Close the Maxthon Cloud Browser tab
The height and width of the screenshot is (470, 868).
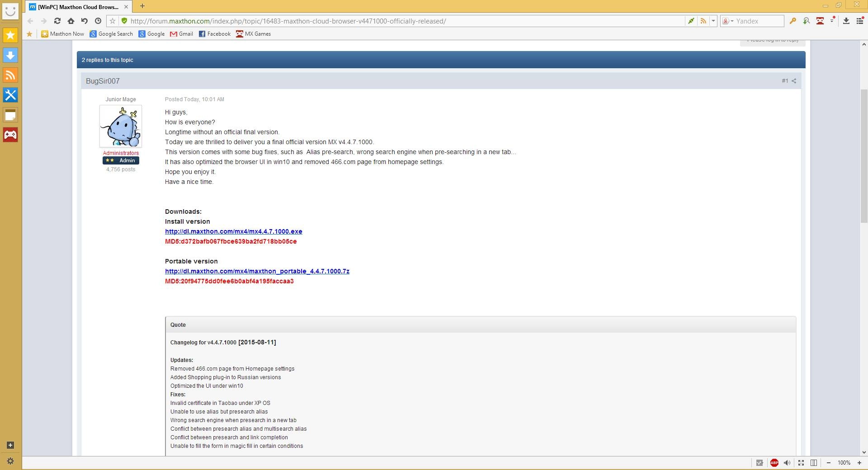(126, 7)
